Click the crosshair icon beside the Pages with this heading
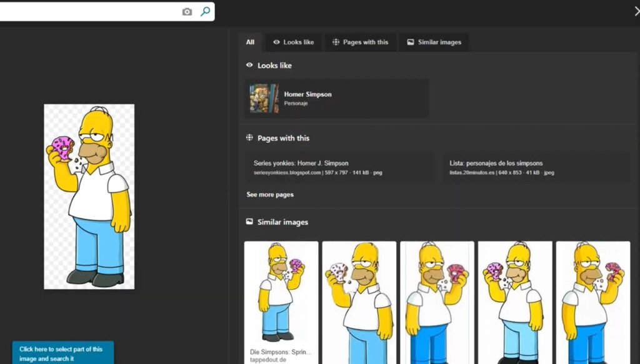Viewport: 640px width, 364px height. (250, 138)
